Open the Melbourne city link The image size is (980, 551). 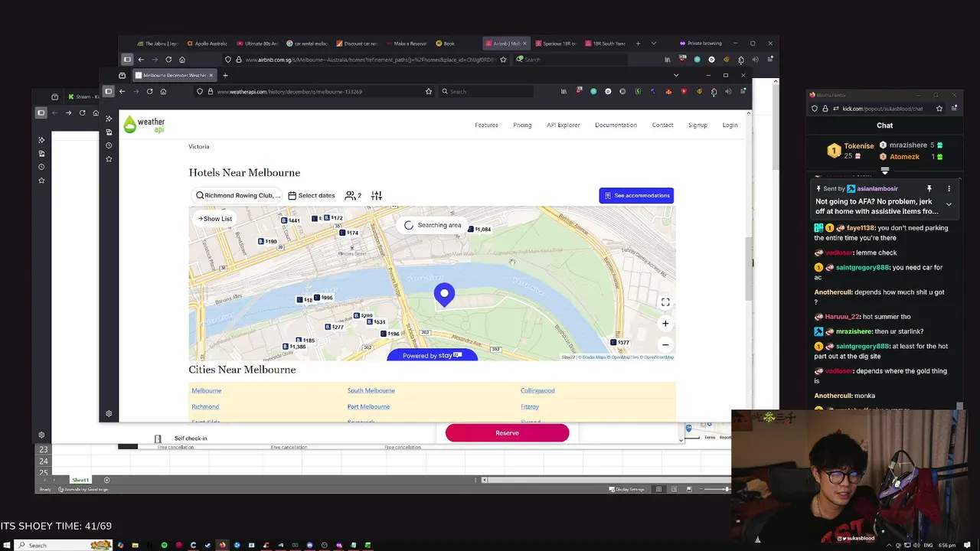(206, 390)
